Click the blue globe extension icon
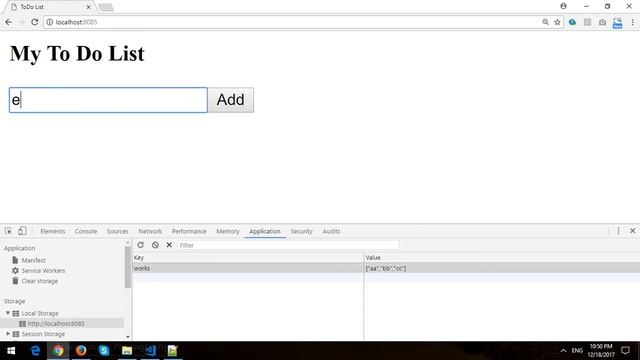This screenshot has width=640, height=360. 572,22
